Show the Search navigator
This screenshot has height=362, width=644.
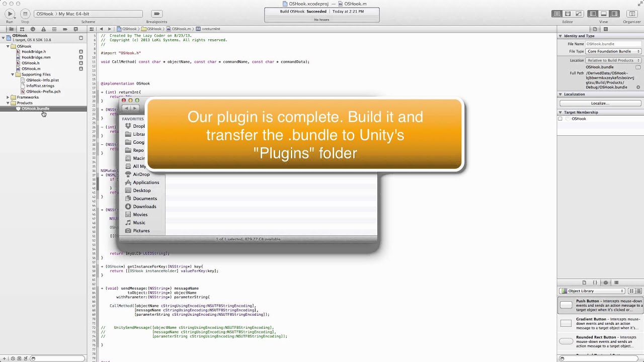33,29
